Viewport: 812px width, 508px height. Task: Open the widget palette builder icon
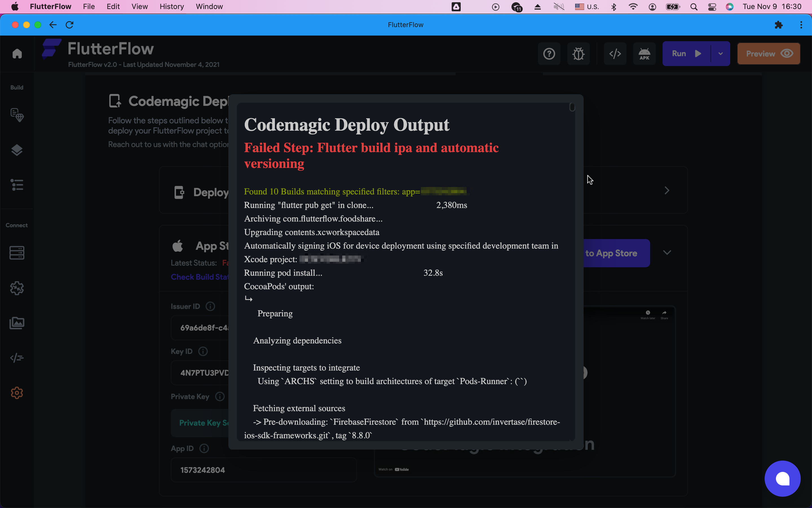click(17, 115)
